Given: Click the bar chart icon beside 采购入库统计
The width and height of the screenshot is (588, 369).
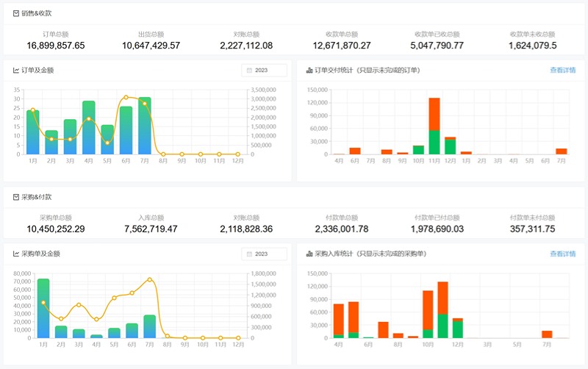Looking at the screenshot, I should [x=309, y=254].
